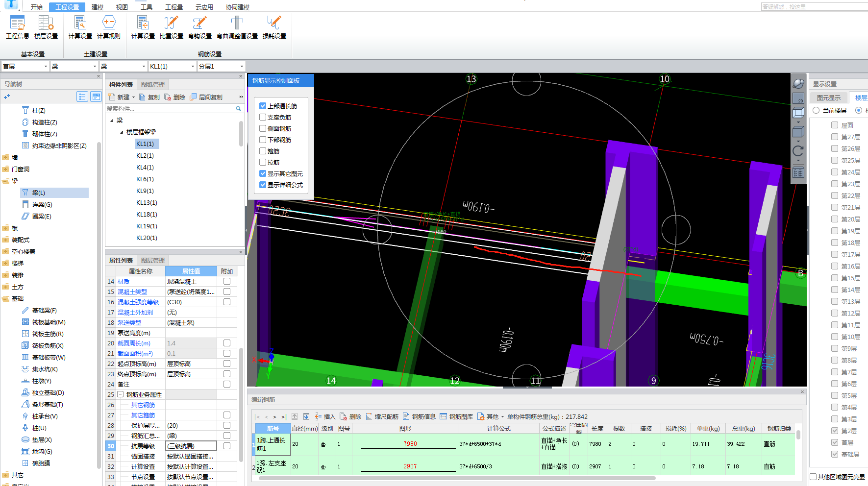Check 侧面钢筋 checkbox
This screenshot has height=486, width=868.
(263, 128)
